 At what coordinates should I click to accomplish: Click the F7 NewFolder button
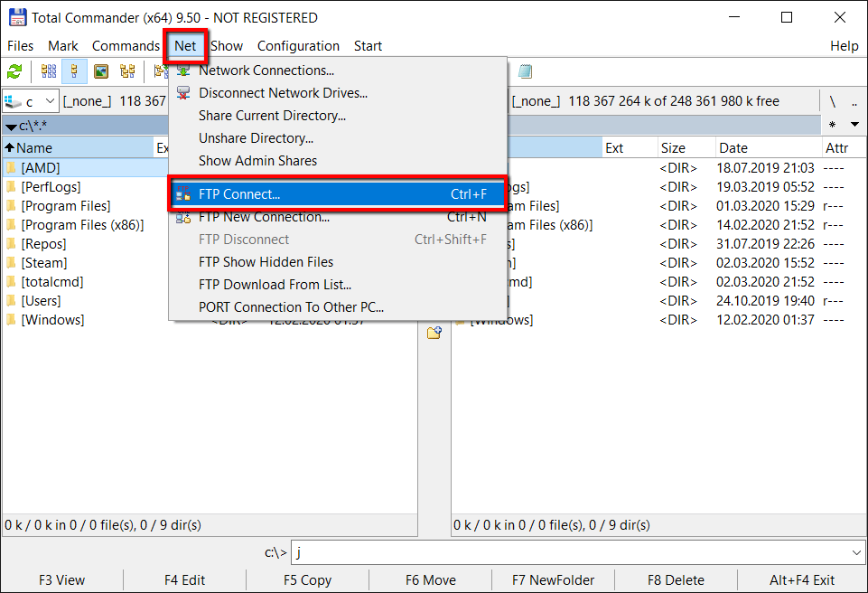(x=554, y=580)
